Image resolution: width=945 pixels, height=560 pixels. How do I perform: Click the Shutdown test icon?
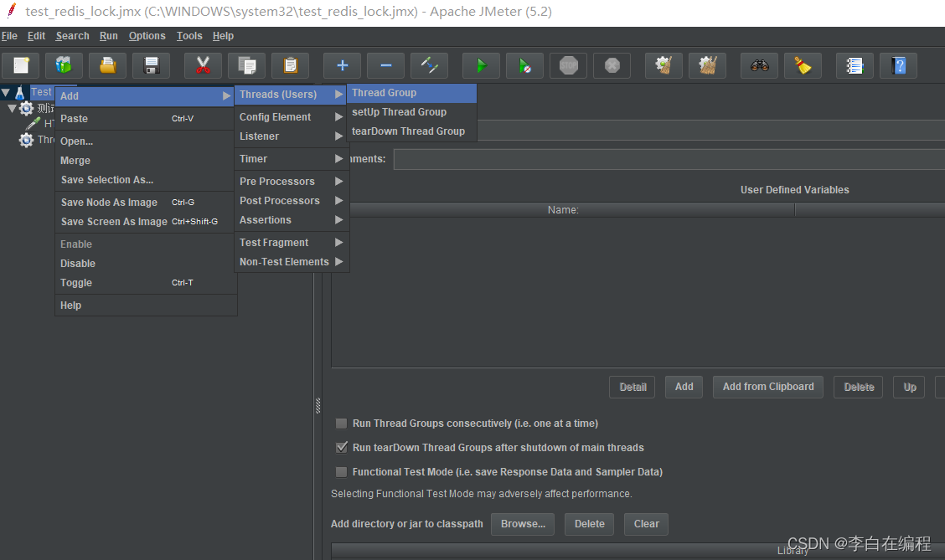tap(612, 65)
